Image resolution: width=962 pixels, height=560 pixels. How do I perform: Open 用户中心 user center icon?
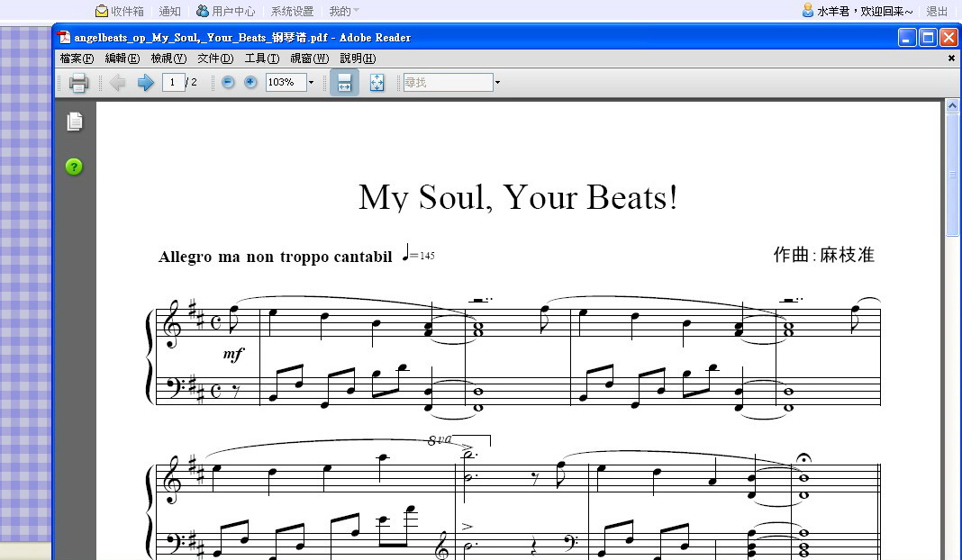[x=202, y=11]
